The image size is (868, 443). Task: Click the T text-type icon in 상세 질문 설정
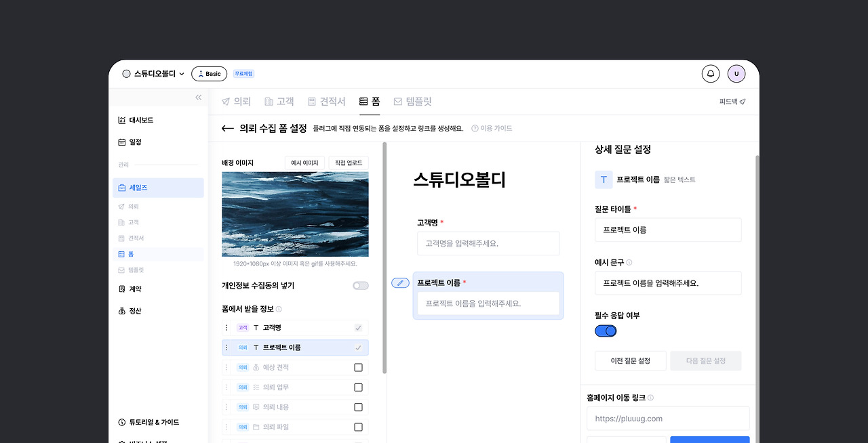tap(604, 180)
